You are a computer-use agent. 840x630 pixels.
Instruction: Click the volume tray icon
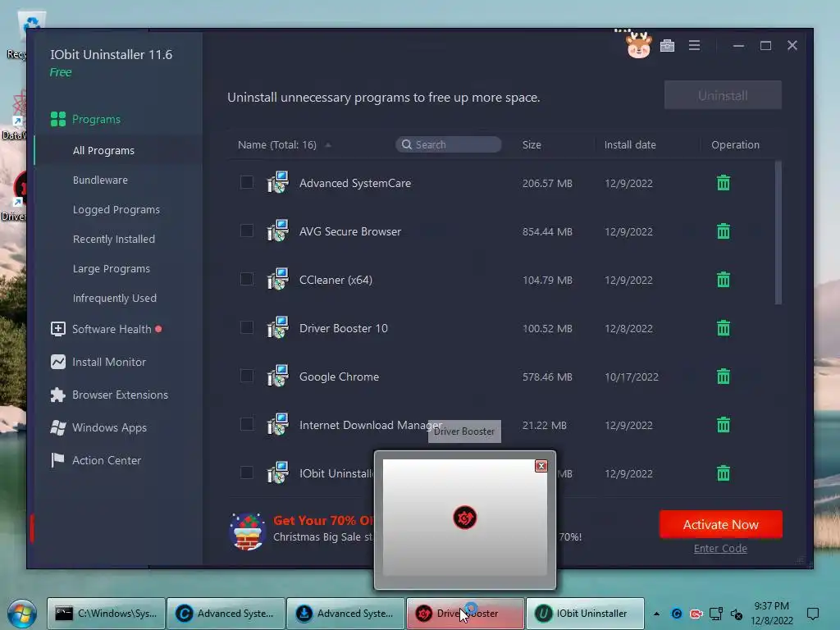[737, 614]
